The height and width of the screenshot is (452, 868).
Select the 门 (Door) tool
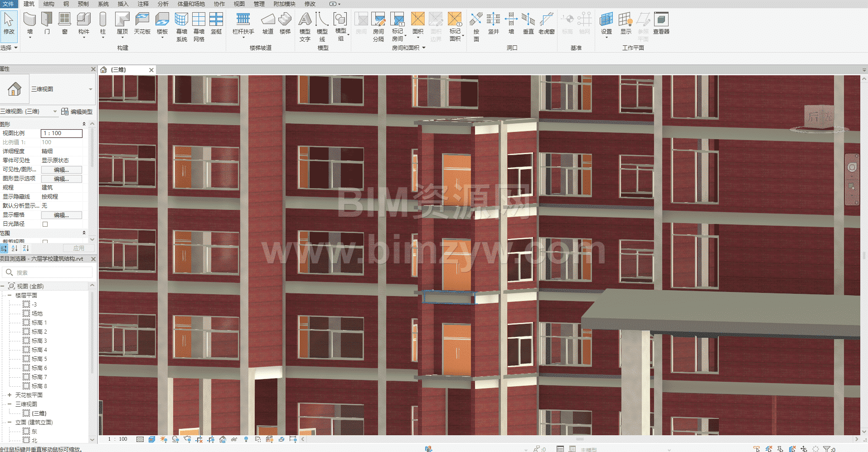(x=47, y=23)
